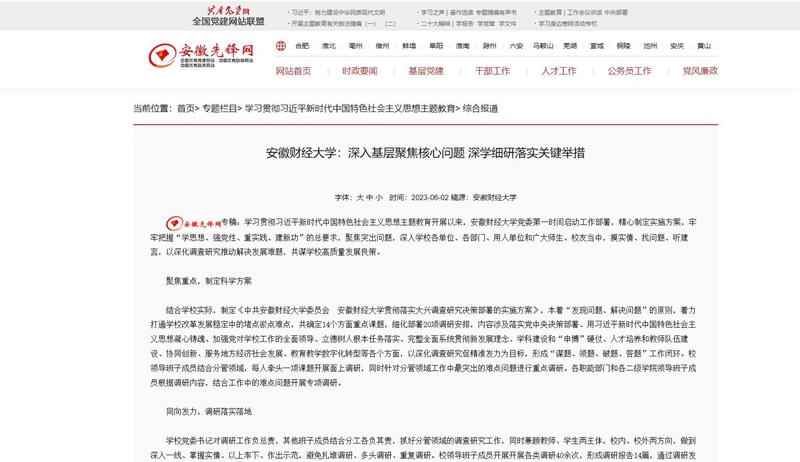Expand 人才工作 navigation menu

point(559,71)
